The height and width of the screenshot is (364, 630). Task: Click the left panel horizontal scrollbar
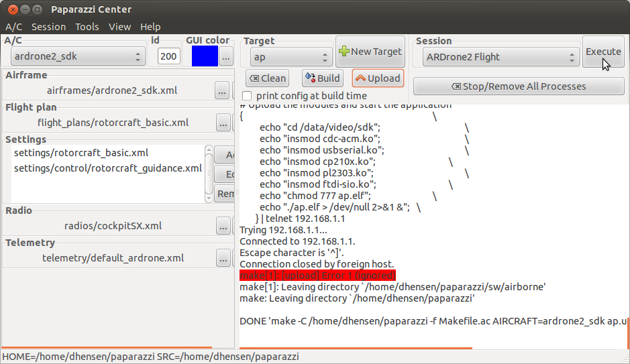[107, 347]
